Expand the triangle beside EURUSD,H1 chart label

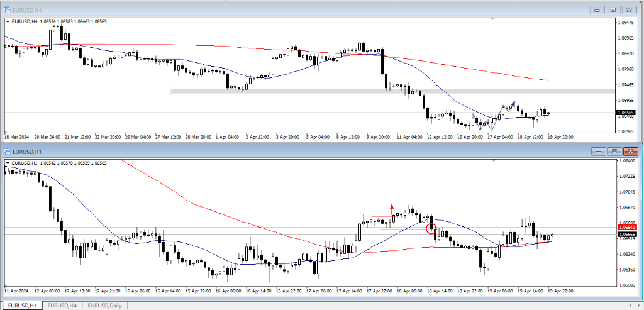[x=7, y=163]
